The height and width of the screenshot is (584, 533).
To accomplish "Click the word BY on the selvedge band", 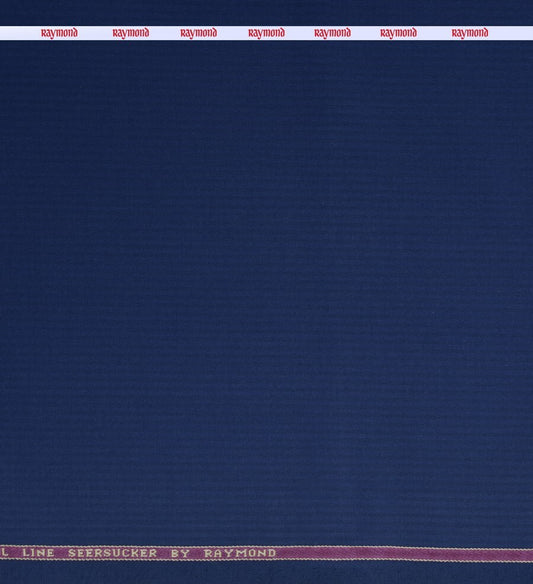I will (x=181, y=553).
